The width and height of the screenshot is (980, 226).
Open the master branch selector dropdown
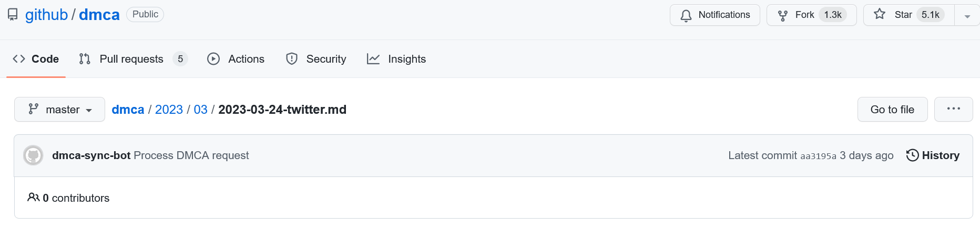[59, 109]
